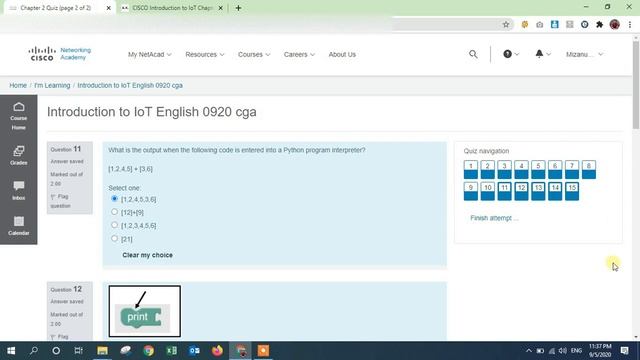Select answer option [12]+[9]
This screenshot has width=640, height=360.
(114, 212)
